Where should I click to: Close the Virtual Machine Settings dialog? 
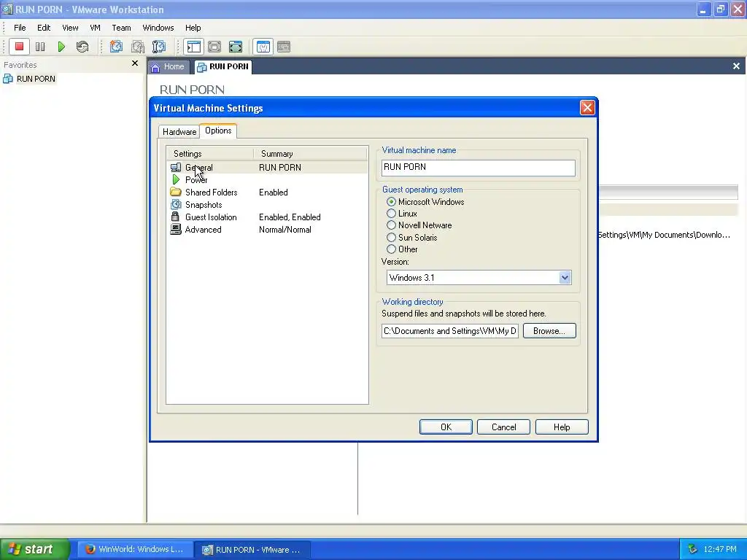(587, 108)
